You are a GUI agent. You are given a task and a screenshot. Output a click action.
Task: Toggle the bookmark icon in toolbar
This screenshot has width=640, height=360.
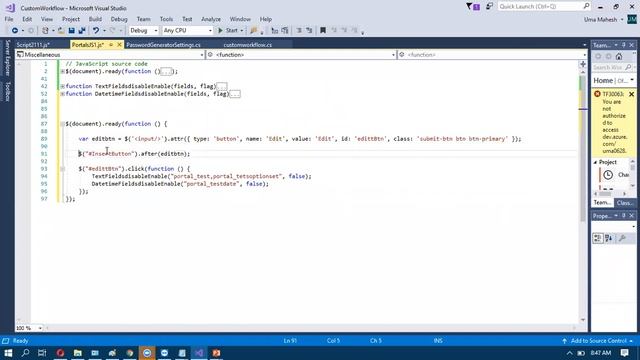pyautogui.click(x=323, y=30)
